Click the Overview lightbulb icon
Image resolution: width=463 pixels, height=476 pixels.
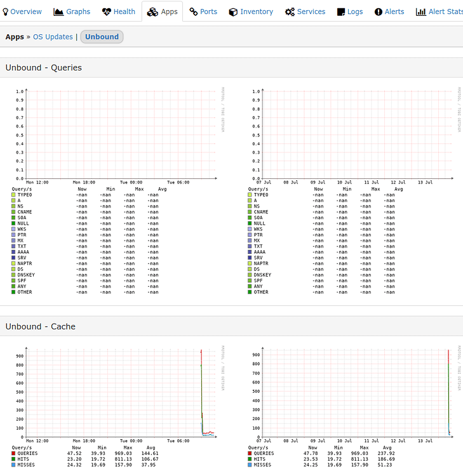click(5, 12)
